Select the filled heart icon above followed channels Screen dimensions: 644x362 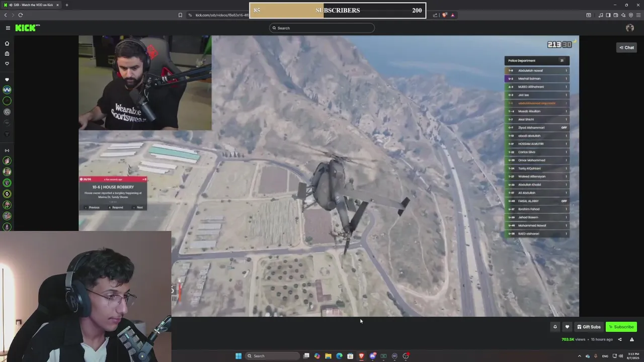[x=7, y=79]
